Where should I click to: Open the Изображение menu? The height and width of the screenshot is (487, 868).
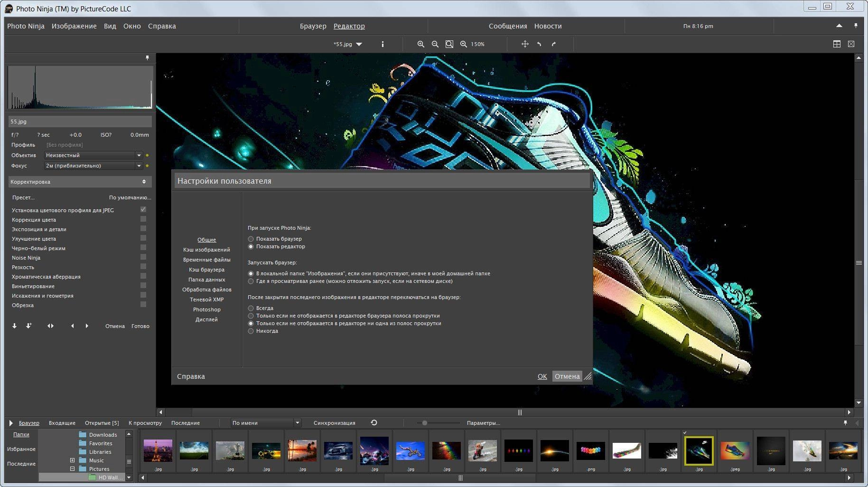(74, 26)
